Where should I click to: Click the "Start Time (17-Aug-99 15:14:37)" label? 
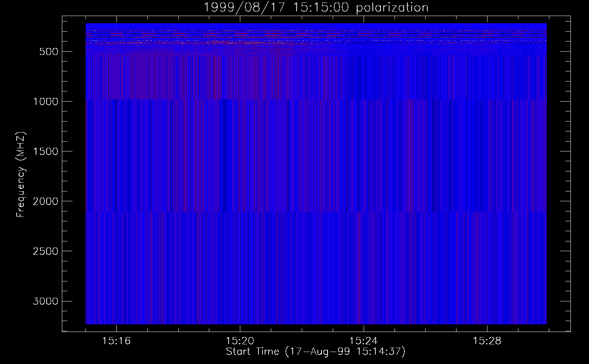coord(316,352)
